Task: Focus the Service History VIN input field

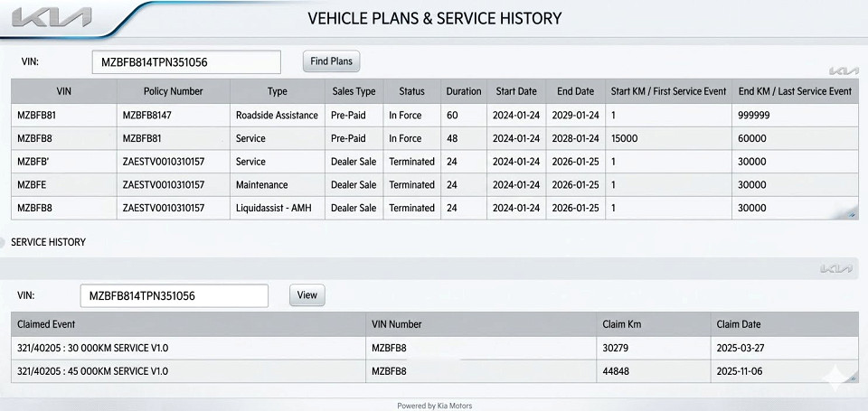Action: coord(175,296)
